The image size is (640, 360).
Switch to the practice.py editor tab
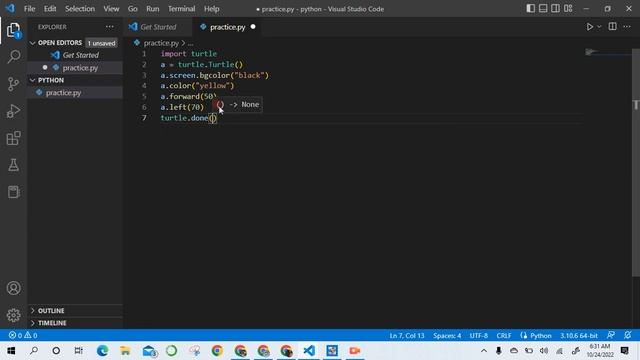[x=227, y=27]
